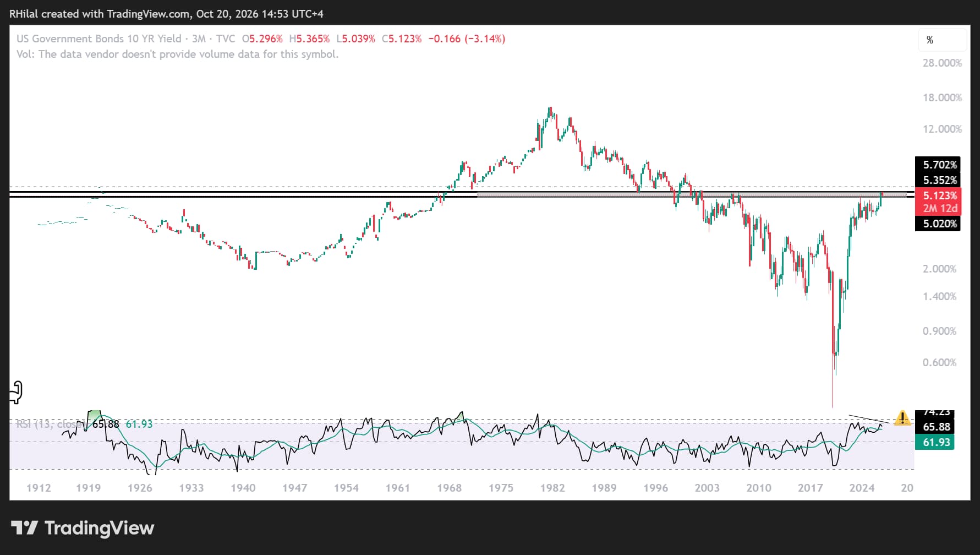This screenshot has height=555, width=980.
Task: Click the TradingView logo at the bottom left
Action: click(83, 527)
